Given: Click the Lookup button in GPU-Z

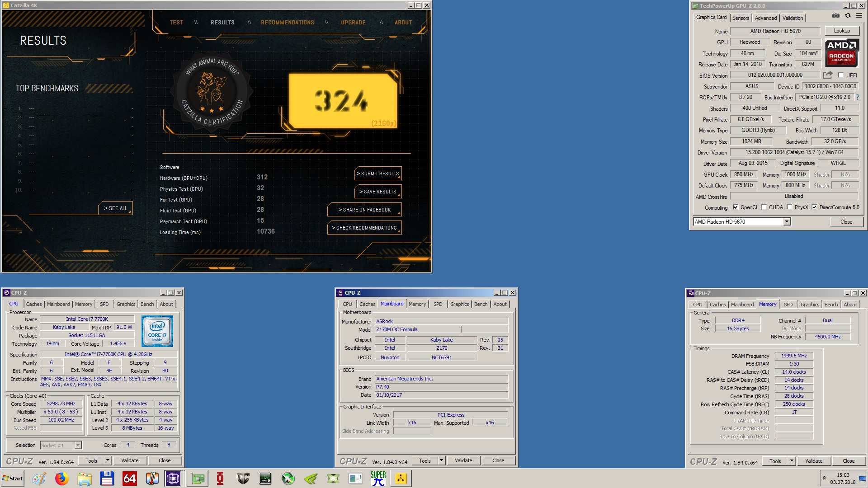Looking at the screenshot, I should click(842, 31).
